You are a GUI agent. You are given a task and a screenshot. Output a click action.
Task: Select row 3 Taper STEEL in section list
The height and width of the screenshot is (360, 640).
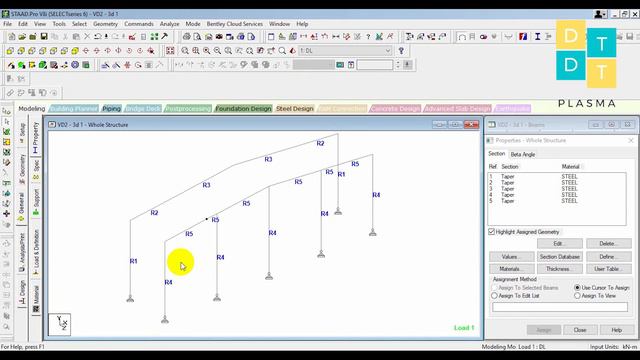[557, 189]
